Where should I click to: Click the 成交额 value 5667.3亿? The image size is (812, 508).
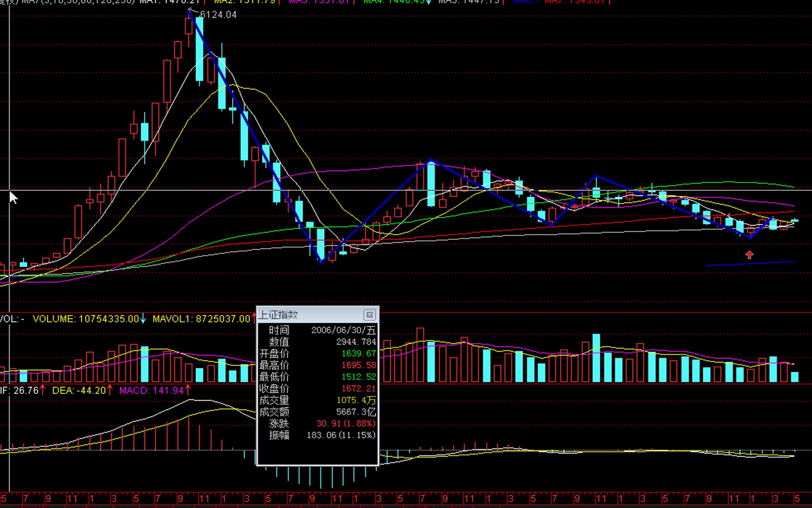(x=356, y=412)
